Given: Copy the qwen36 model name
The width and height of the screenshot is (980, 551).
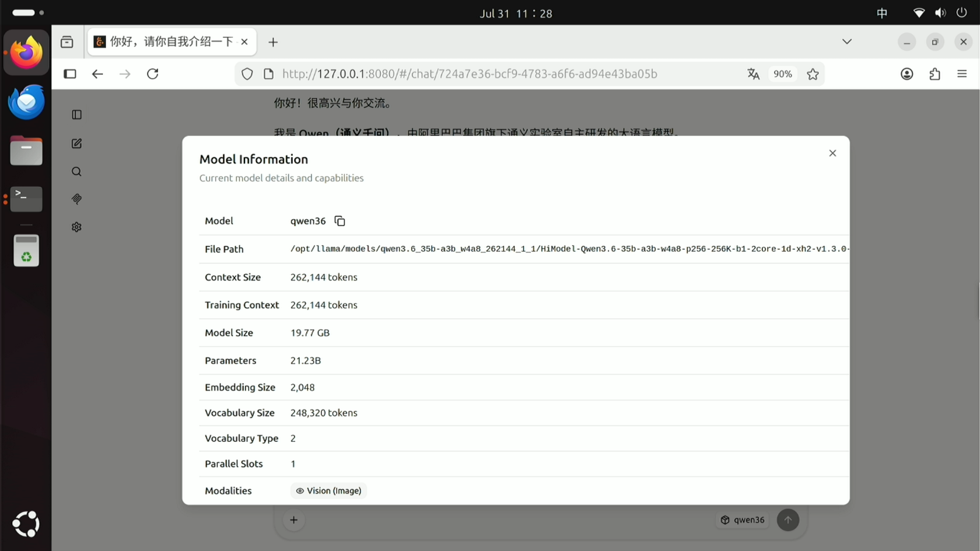Looking at the screenshot, I should coord(339,221).
